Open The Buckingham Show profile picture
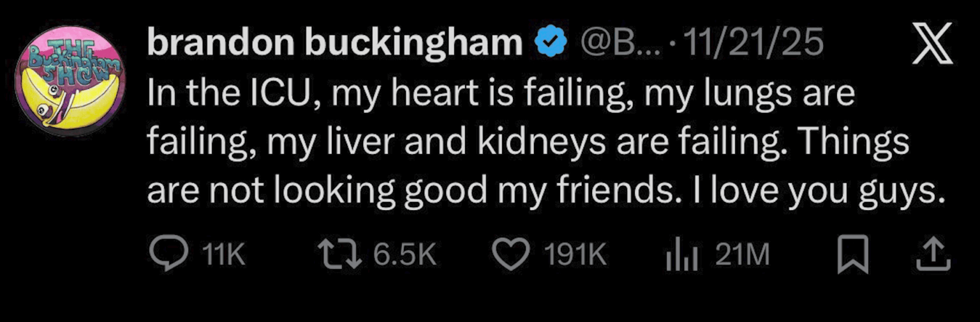 pyautogui.click(x=71, y=80)
